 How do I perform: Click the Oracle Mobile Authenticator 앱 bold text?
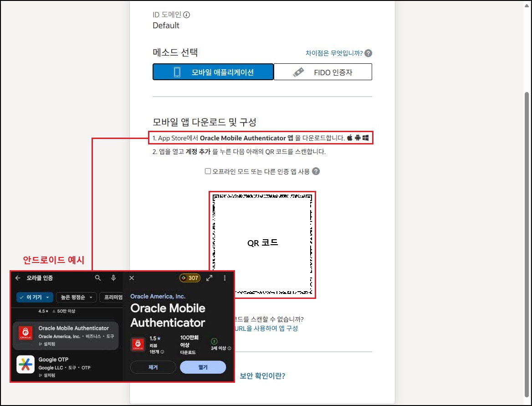tap(246, 138)
